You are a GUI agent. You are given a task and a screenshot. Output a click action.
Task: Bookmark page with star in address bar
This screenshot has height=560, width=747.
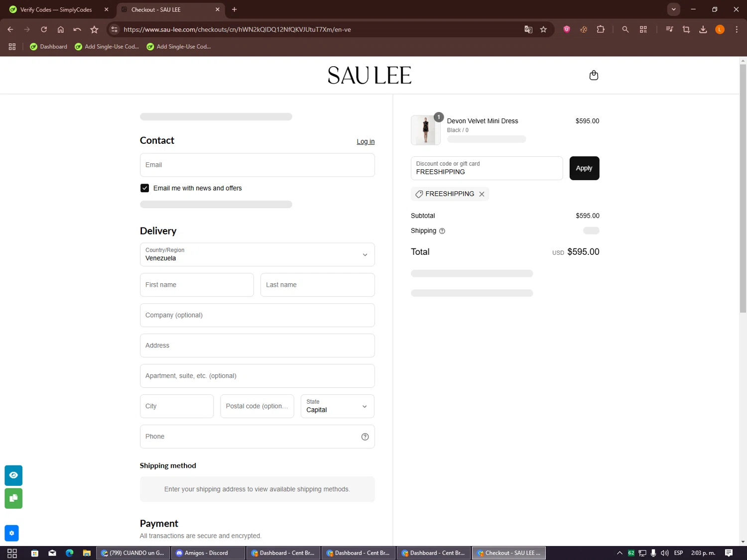point(543,29)
